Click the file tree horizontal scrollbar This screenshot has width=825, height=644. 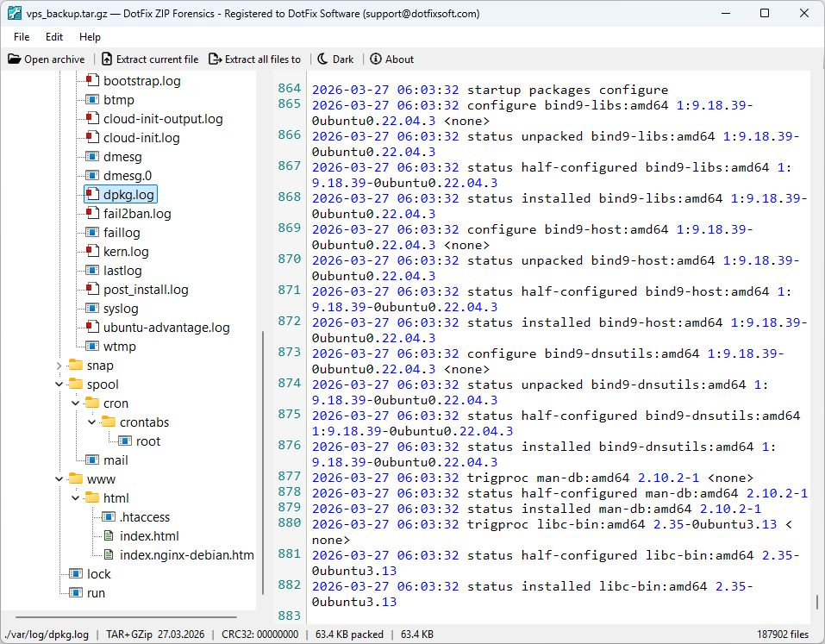(126, 616)
